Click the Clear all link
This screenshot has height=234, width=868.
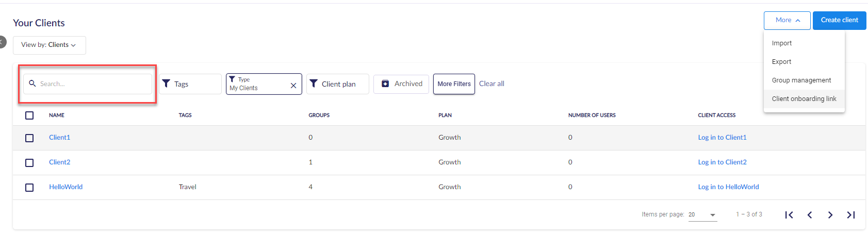click(x=492, y=83)
